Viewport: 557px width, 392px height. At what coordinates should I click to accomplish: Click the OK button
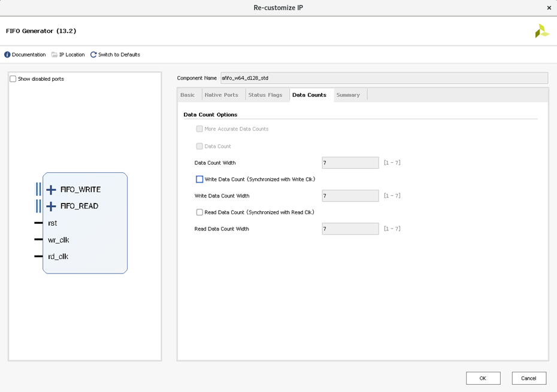(x=483, y=378)
